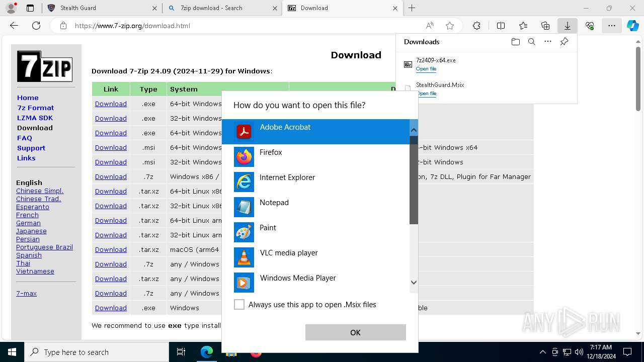Open the Links page link

pos(26,158)
